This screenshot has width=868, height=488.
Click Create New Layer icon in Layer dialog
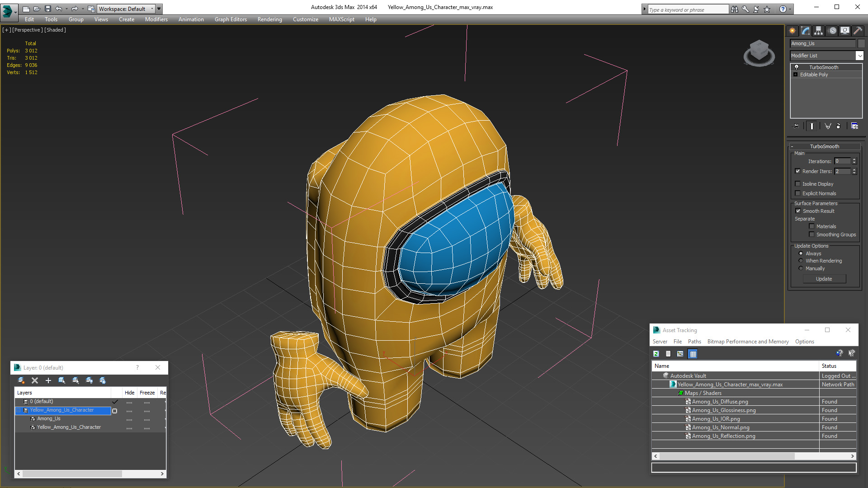click(21, 380)
